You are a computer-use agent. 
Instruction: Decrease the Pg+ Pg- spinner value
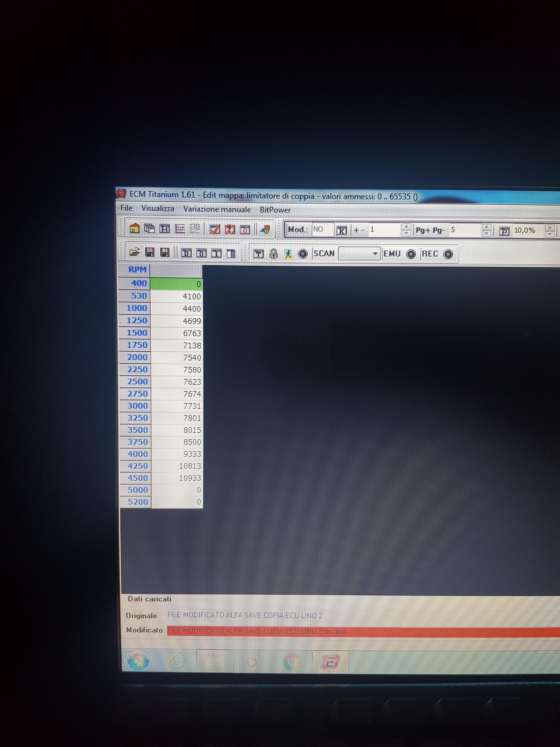[486, 234]
